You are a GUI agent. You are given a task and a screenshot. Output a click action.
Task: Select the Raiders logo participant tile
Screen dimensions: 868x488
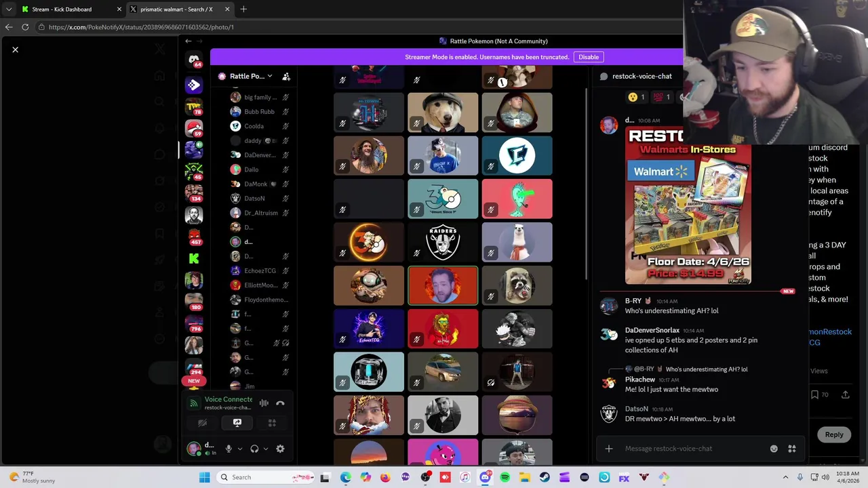[x=443, y=242]
